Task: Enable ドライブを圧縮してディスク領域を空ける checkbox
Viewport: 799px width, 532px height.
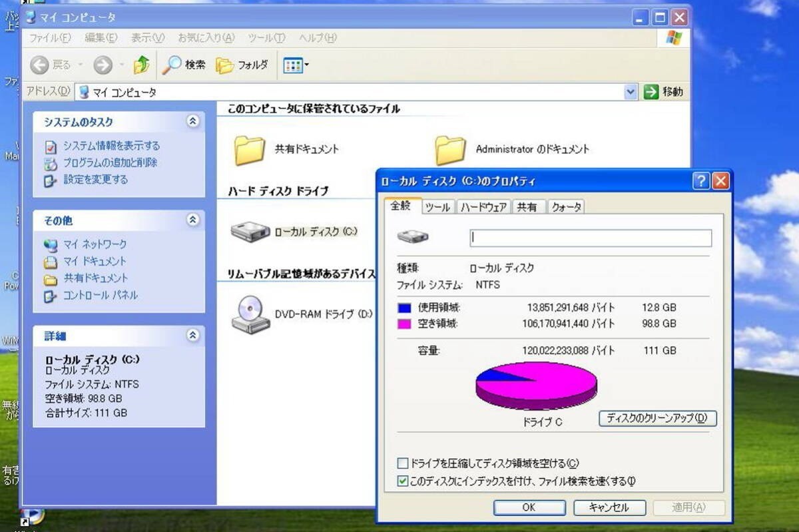Action: coord(402,463)
